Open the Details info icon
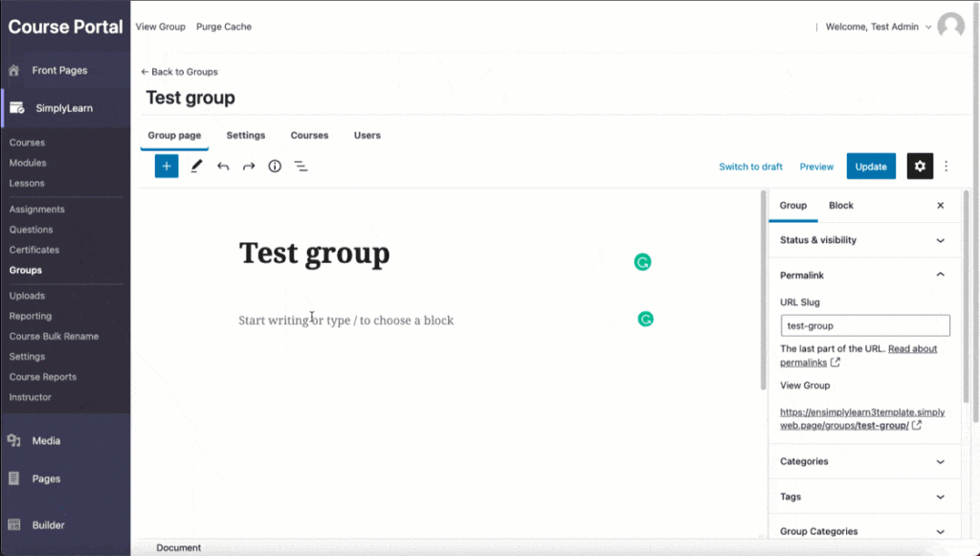This screenshot has height=556, width=980. (275, 167)
